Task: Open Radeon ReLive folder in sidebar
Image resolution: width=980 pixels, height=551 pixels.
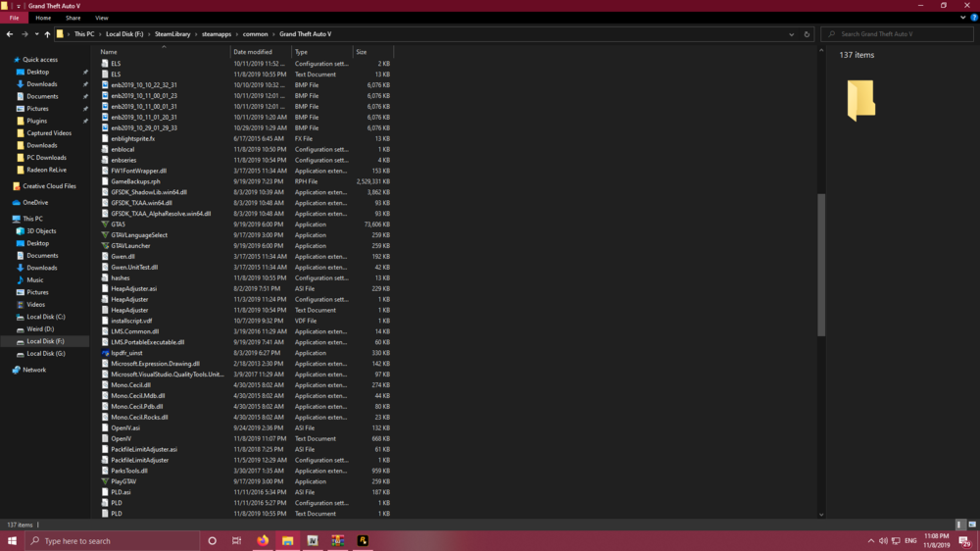Action: (x=46, y=171)
